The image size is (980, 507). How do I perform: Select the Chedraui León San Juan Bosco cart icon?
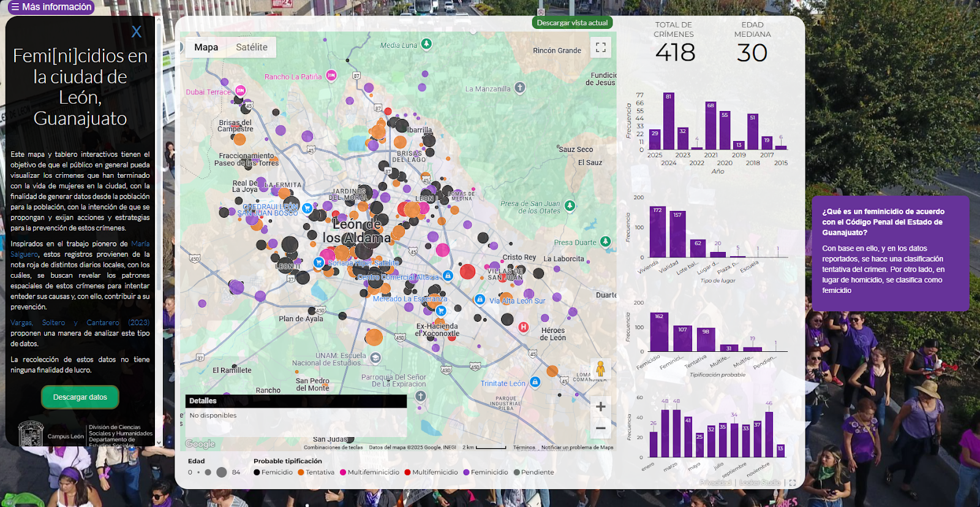[307, 208]
